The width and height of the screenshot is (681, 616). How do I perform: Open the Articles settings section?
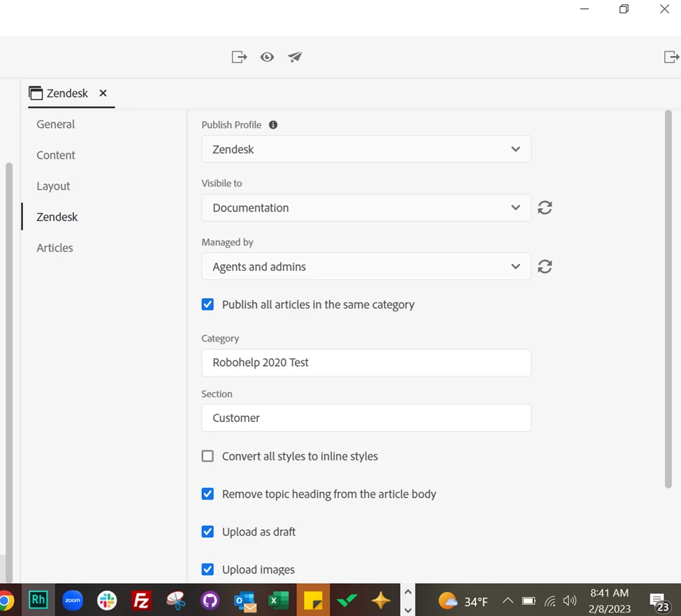(x=54, y=248)
